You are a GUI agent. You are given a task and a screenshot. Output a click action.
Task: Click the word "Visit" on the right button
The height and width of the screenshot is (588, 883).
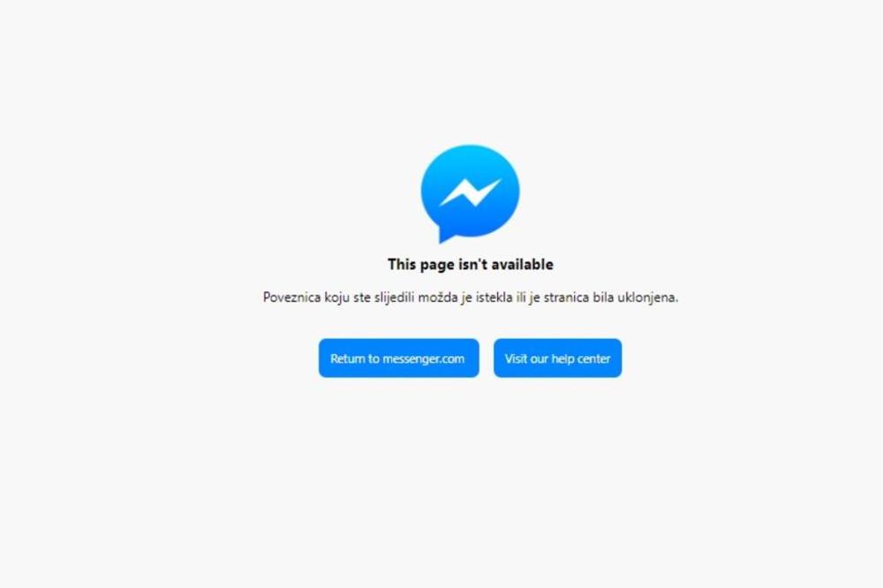click(516, 358)
